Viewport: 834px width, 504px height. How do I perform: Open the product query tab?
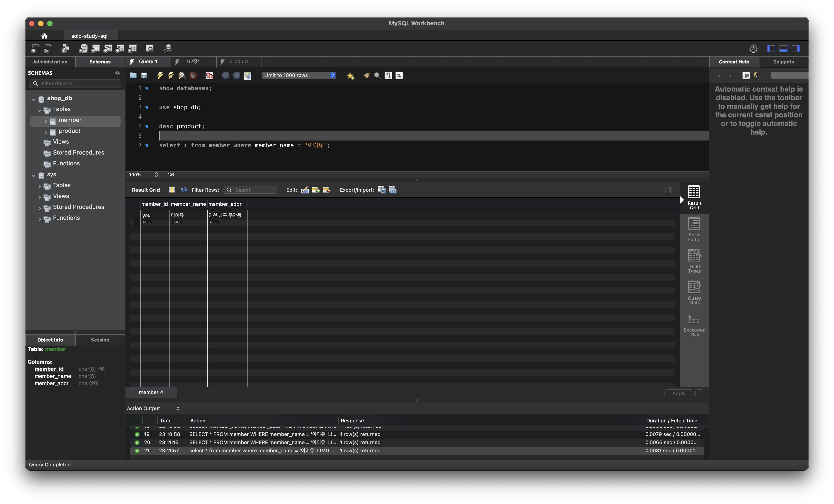point(238,62)
